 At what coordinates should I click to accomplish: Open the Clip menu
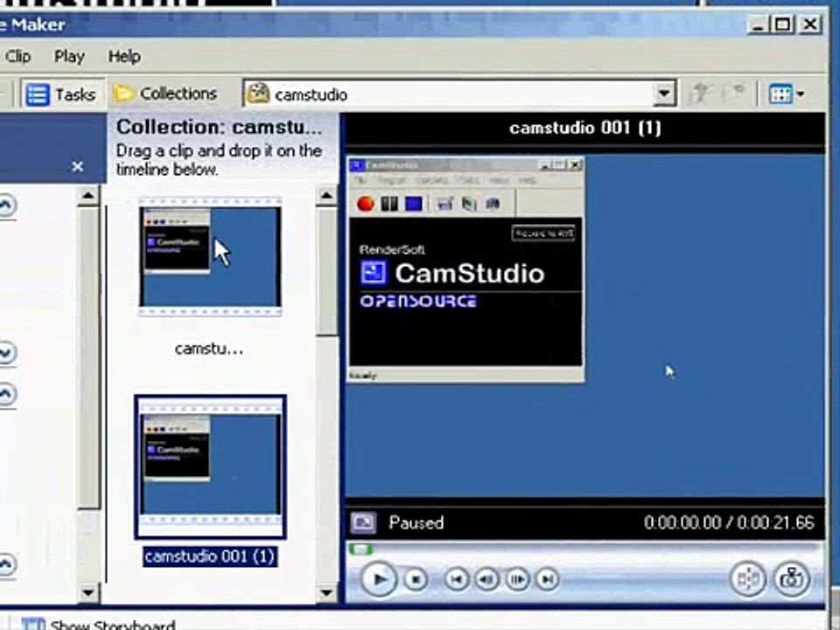[18, 56]
